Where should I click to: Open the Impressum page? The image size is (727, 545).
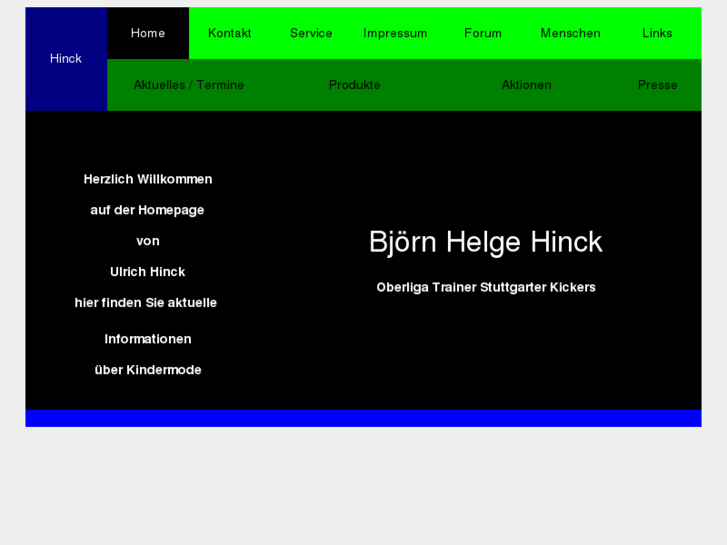point(395,33)
